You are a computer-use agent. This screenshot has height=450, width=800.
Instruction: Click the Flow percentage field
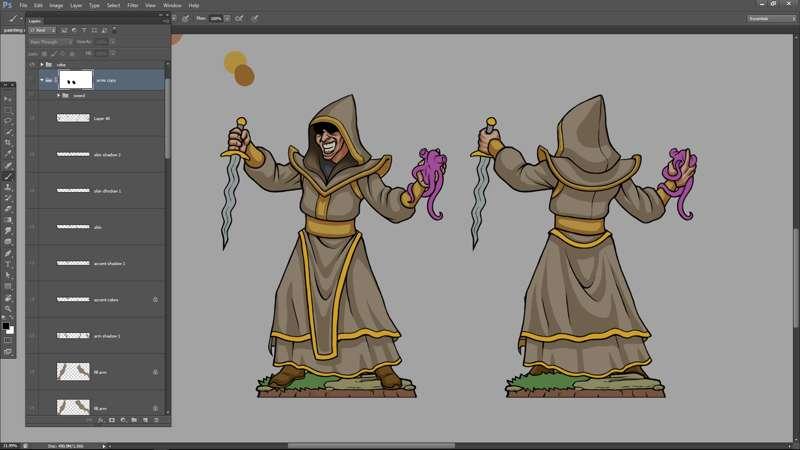point(216,18)
